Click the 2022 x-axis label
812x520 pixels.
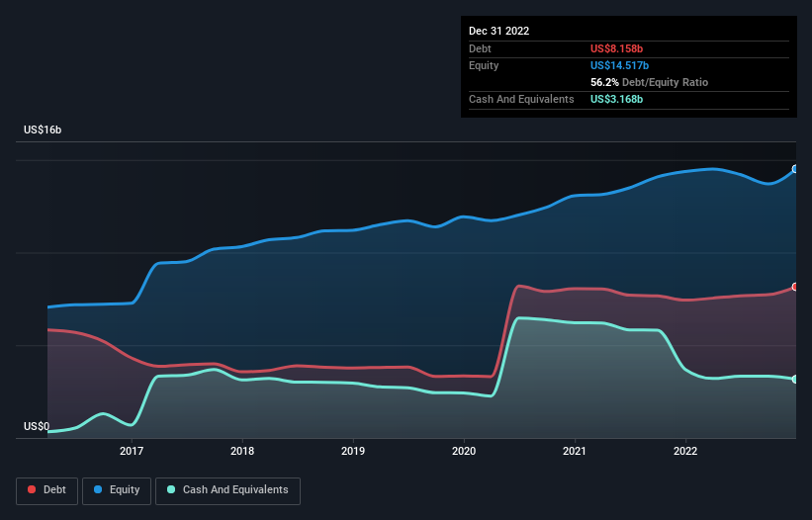coord(685,451)
